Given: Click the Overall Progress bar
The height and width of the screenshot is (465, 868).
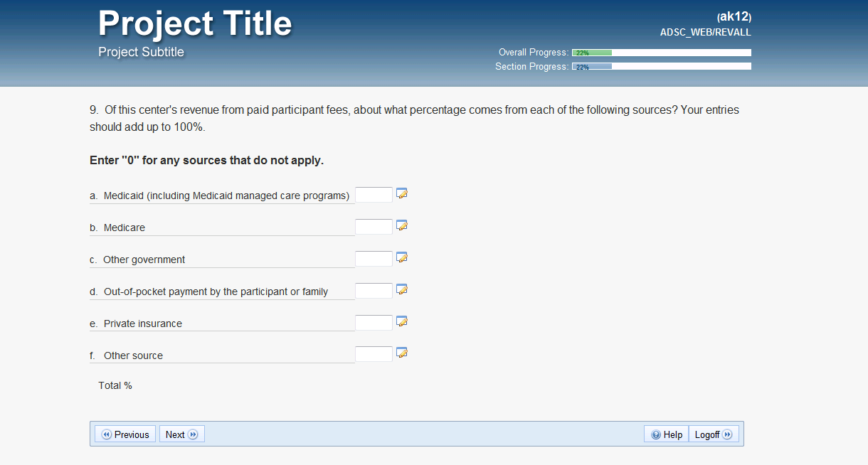Looking at the screenshot, I should pos(662,53).
